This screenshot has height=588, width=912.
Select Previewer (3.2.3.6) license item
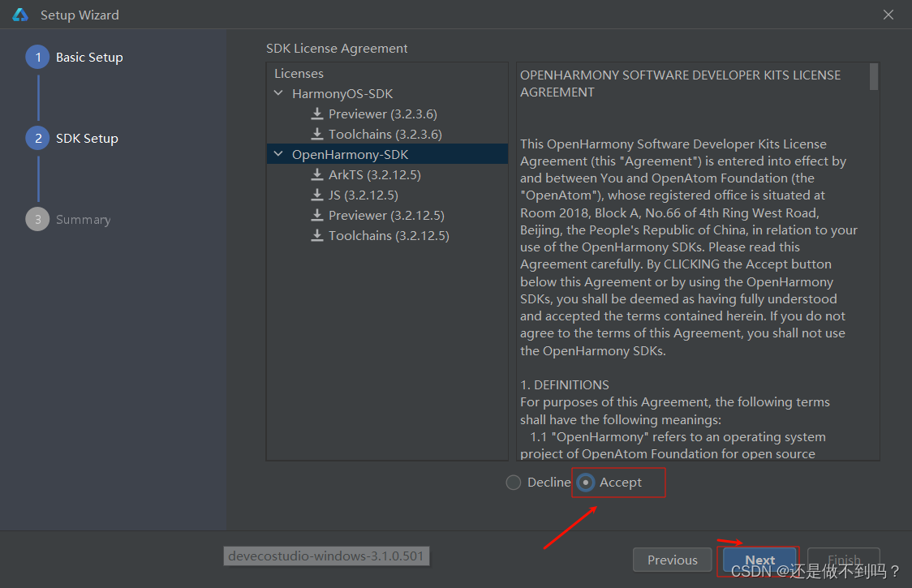(x=383, y=114)
